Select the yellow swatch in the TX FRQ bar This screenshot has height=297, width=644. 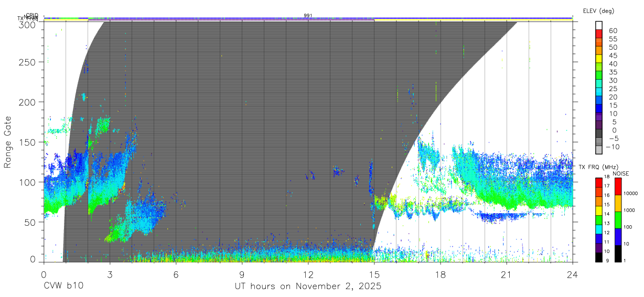[599, 210]
